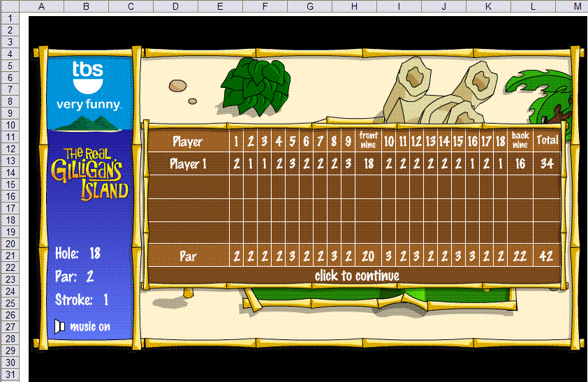Click the 'Par' row label in scorecard
This screenshot has height=382, width=588.
click(188, 256)
